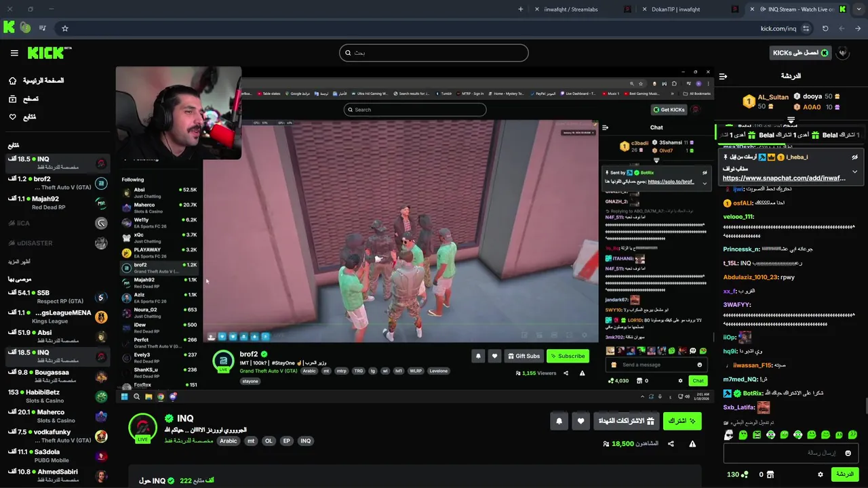
Task: Select Majah92 in the following sidebar
Action: (58, 203)
